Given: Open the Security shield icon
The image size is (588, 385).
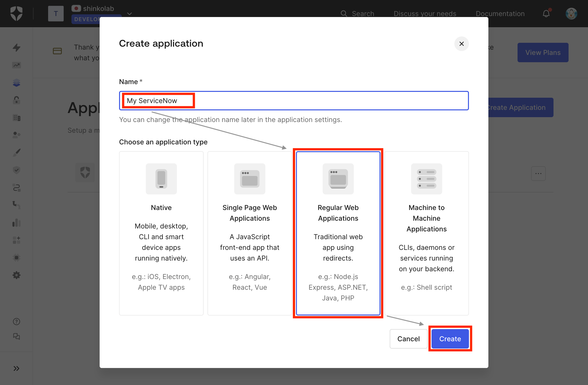Looking at the screenshot, I should click(16, 170).
